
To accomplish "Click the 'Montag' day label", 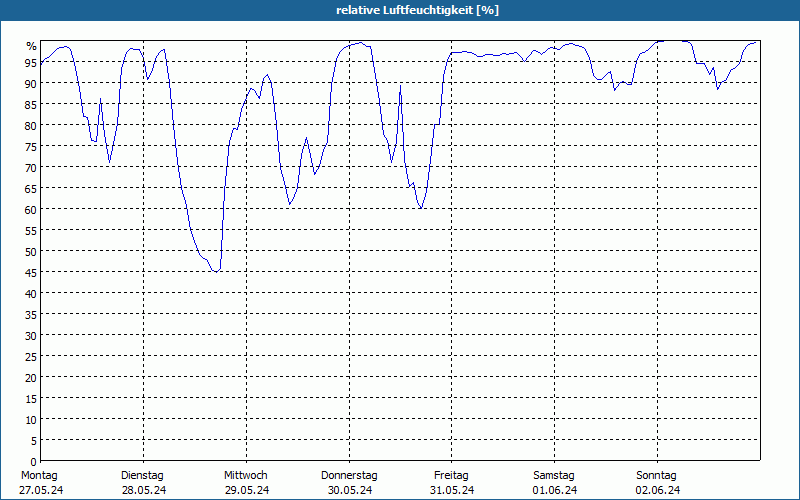I will point(39,475).
